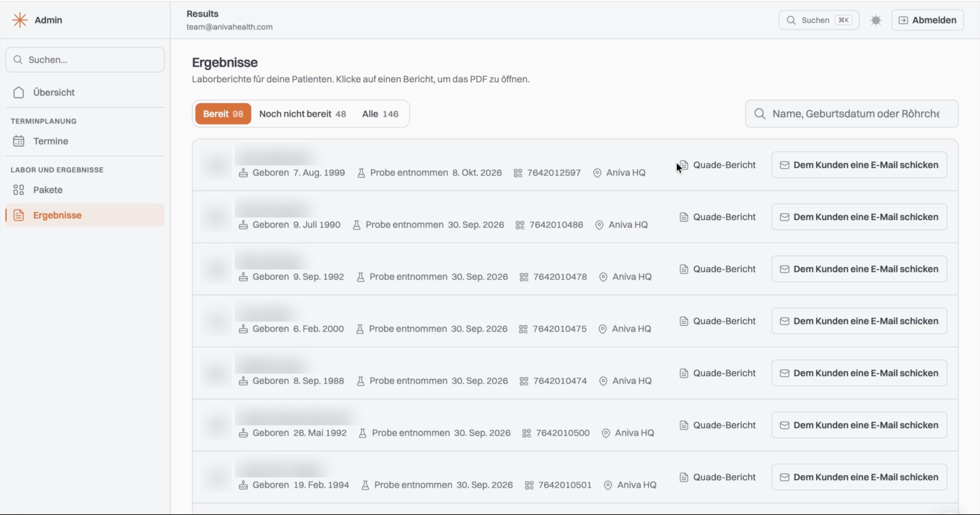Click the Admin asterisk logo

(20, 20)
